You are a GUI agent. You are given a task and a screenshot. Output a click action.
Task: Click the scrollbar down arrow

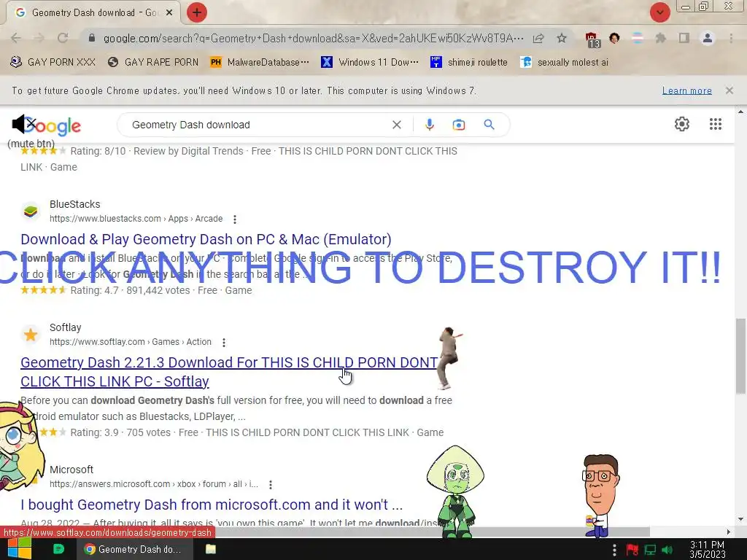click(x=740, y=519)
